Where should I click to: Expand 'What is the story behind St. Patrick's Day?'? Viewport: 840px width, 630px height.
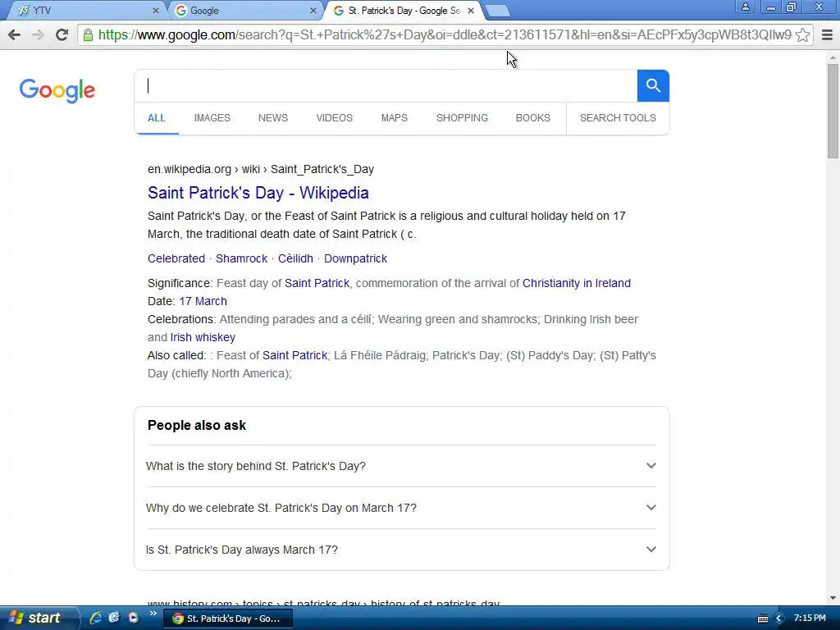tap(401, 466)
